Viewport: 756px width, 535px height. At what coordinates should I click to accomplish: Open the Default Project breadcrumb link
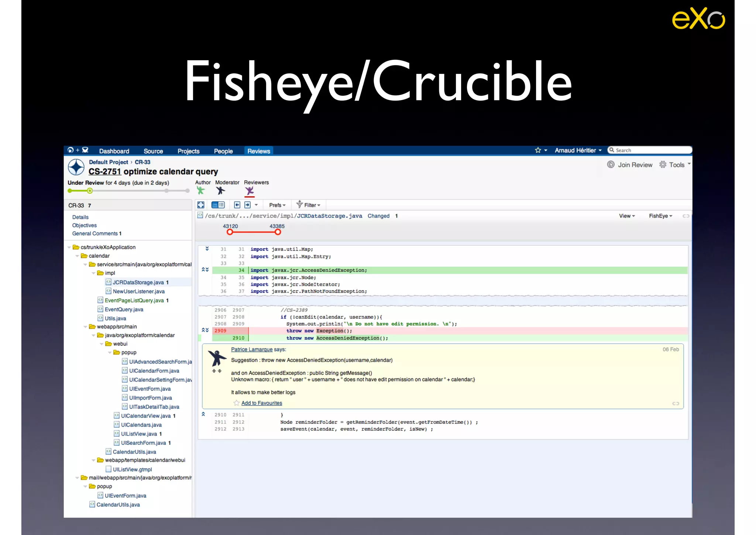tap(108, 162)
